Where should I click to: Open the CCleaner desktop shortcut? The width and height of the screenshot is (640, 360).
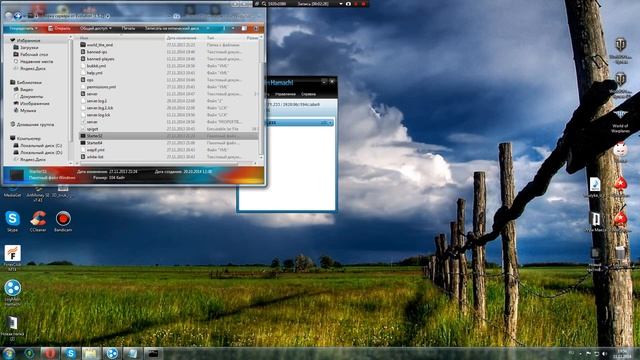(38, 221)
